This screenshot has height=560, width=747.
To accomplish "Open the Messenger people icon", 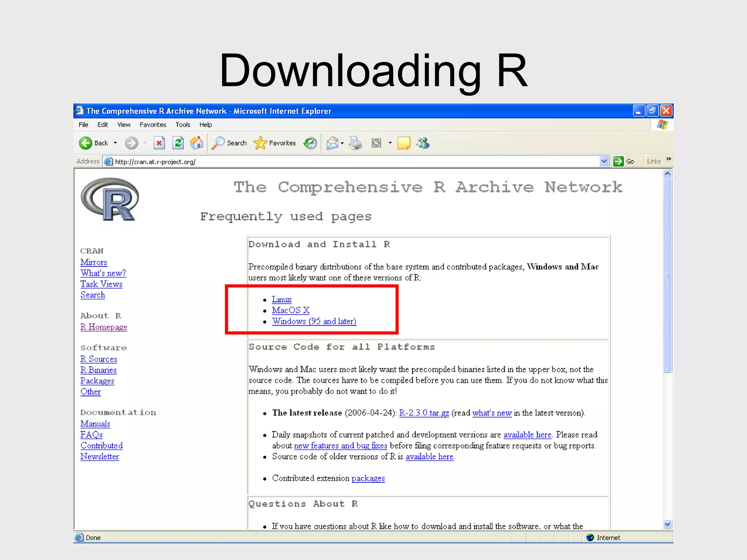I will (x=423, y=143).
